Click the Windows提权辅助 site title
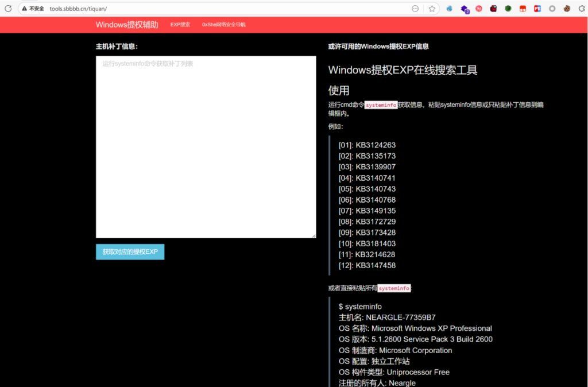This screenshot has height=387, width=588. click(127, 25)
